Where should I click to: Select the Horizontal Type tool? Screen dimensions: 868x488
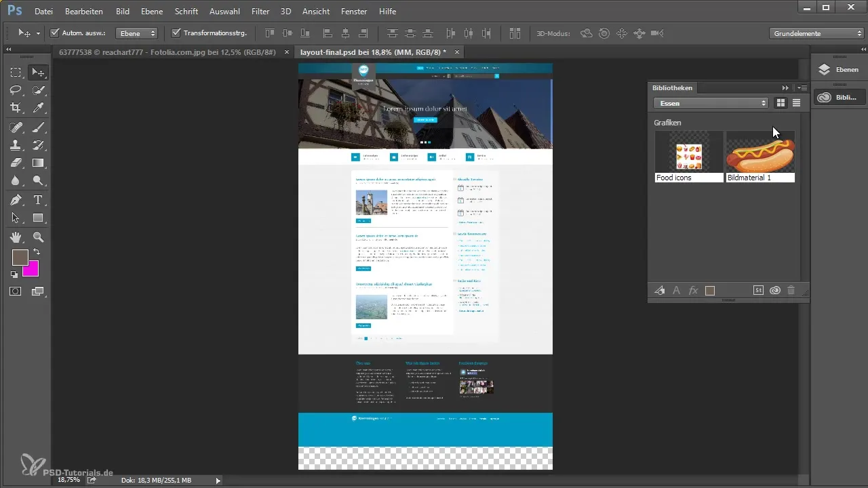(39, 200)
